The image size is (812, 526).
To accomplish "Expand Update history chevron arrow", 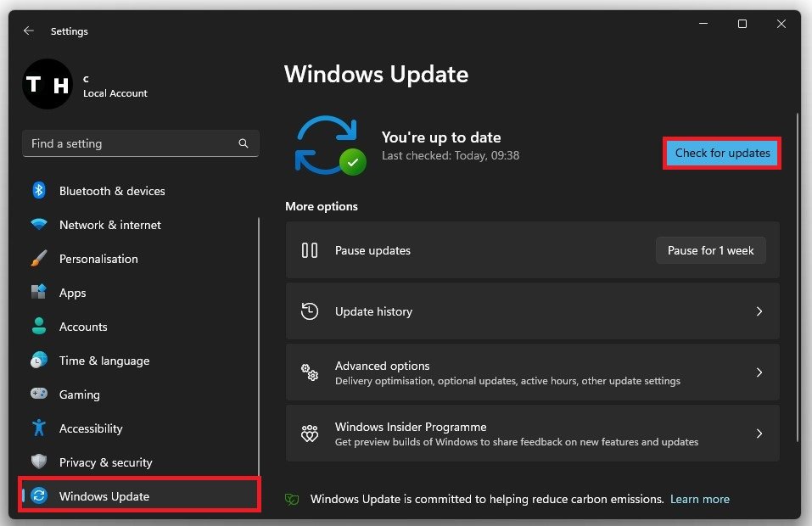I will coord(759,311).
